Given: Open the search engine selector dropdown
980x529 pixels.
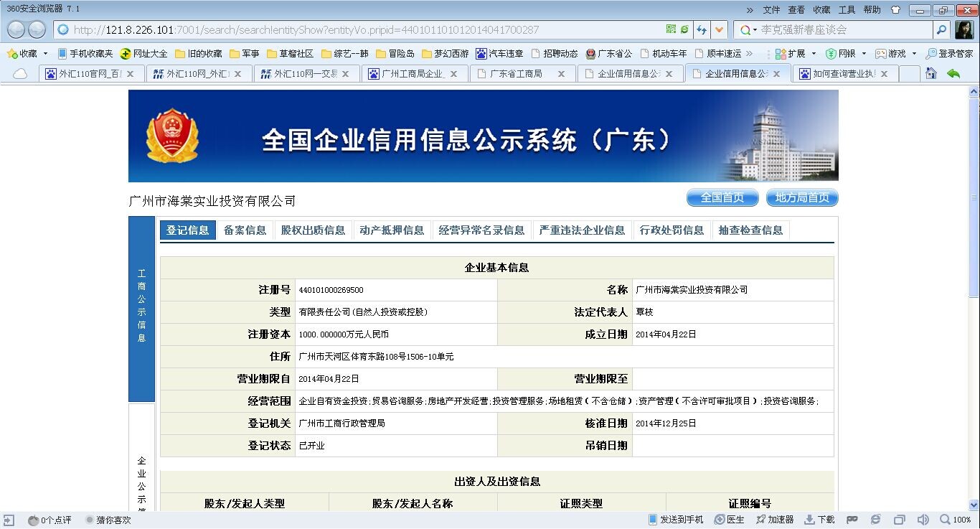Looking at the screenshot, I should pyautogui.click(x=747, y=29).
